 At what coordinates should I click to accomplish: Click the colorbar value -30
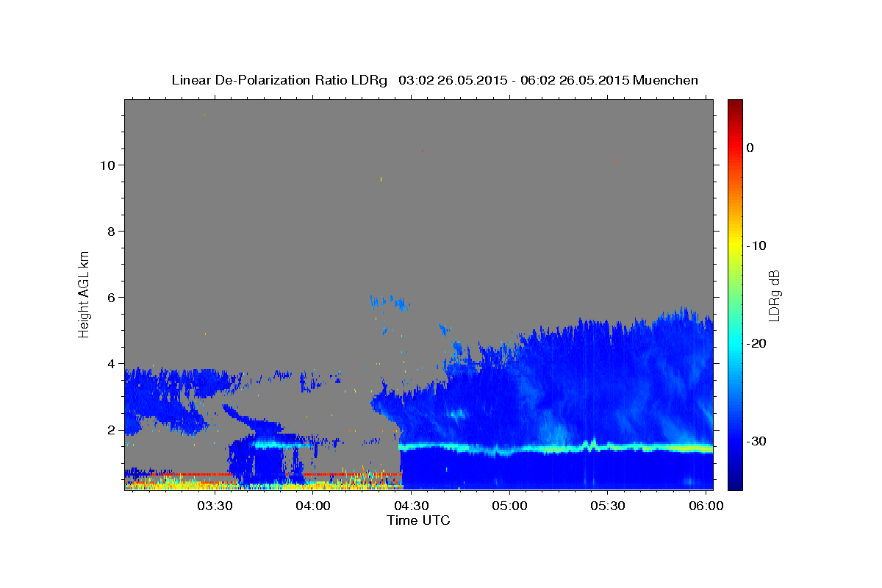757,441
